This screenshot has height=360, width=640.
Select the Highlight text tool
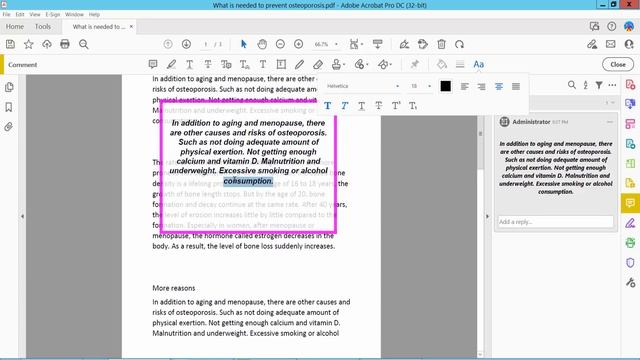click(171, 64)
